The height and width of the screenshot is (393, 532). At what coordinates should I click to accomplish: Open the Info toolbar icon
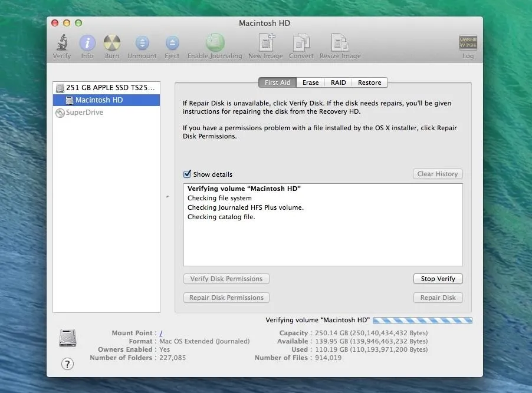(87, 43)
